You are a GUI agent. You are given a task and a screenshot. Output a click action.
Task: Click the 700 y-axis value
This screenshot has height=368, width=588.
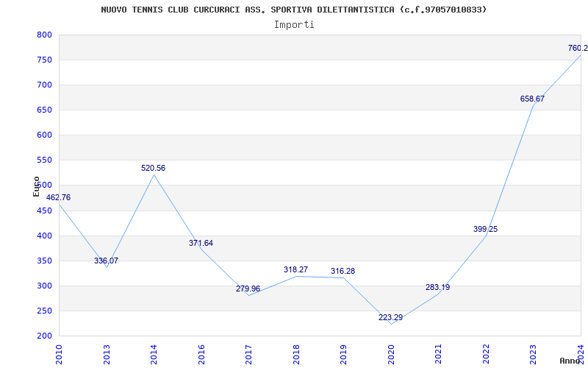point(44,85)
